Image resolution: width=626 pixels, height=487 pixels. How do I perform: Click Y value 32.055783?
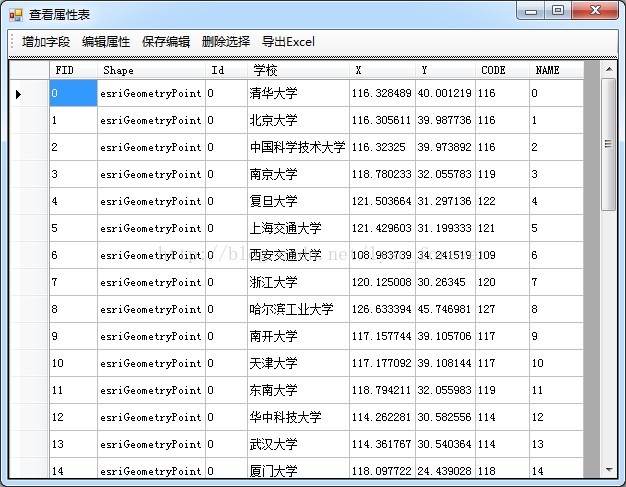click(x=445, y=174)
